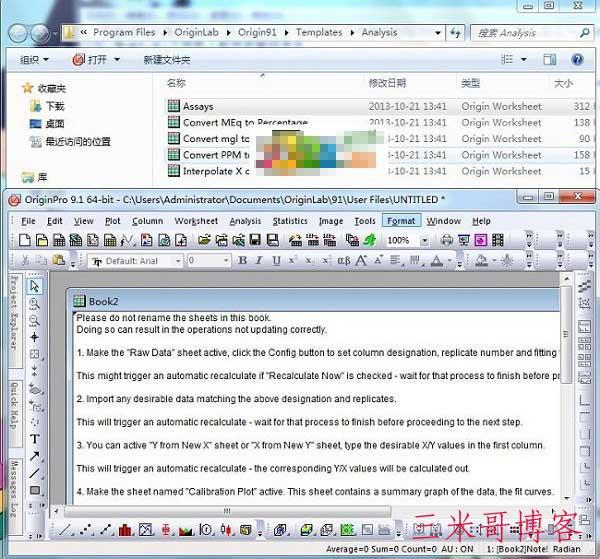The width and height of the screenshot is (600, 559).
Task: Toggle Underline formatting
Action: click(276, 261)
